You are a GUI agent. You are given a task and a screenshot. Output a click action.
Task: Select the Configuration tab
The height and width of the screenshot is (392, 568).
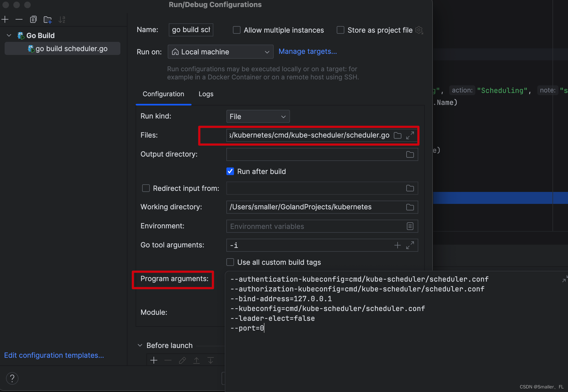click(163, 94)
